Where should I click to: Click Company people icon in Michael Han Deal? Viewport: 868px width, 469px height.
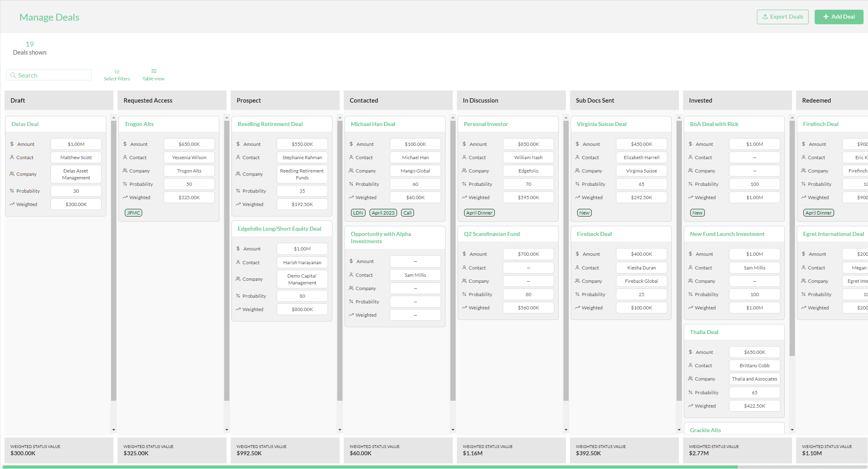tap(351, 171)
